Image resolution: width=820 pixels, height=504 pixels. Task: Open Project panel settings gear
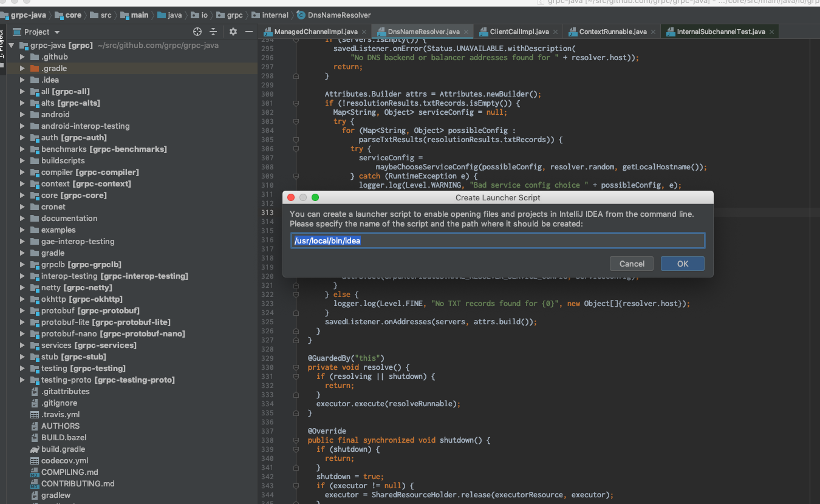point(233,32)
